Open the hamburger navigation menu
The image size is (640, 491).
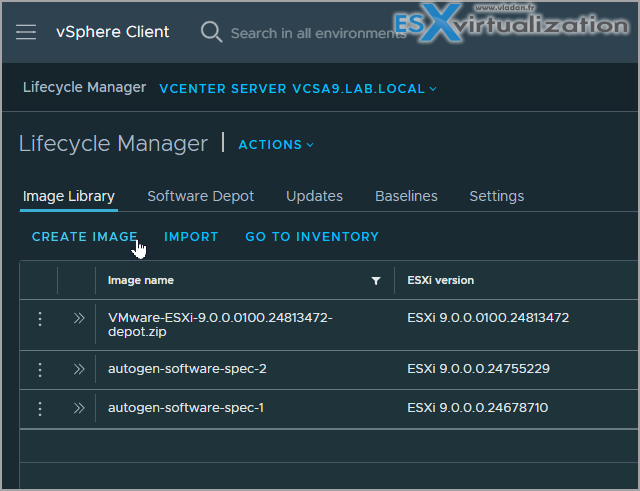click(26, 32)
